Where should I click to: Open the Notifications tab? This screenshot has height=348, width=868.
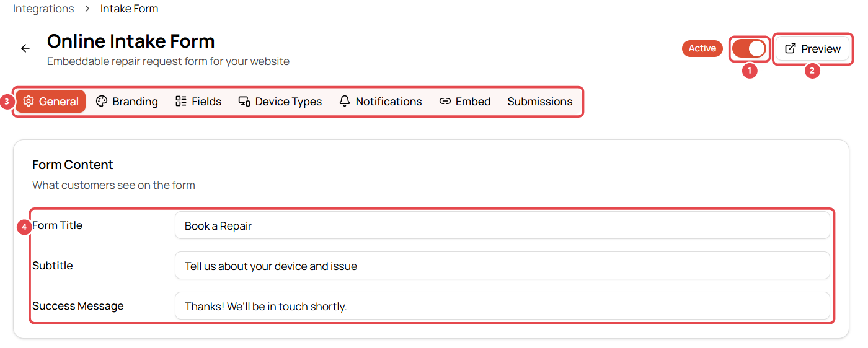[381, 102]
